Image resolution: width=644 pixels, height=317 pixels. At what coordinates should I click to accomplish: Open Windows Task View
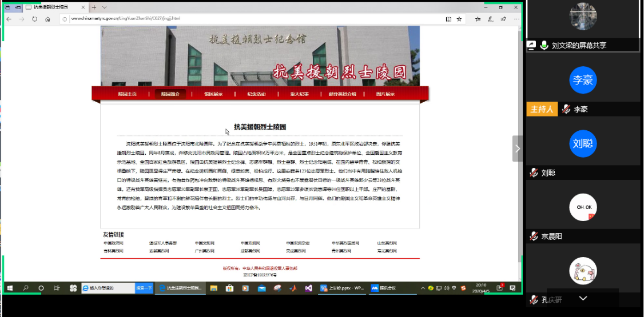tap(57, 288)
